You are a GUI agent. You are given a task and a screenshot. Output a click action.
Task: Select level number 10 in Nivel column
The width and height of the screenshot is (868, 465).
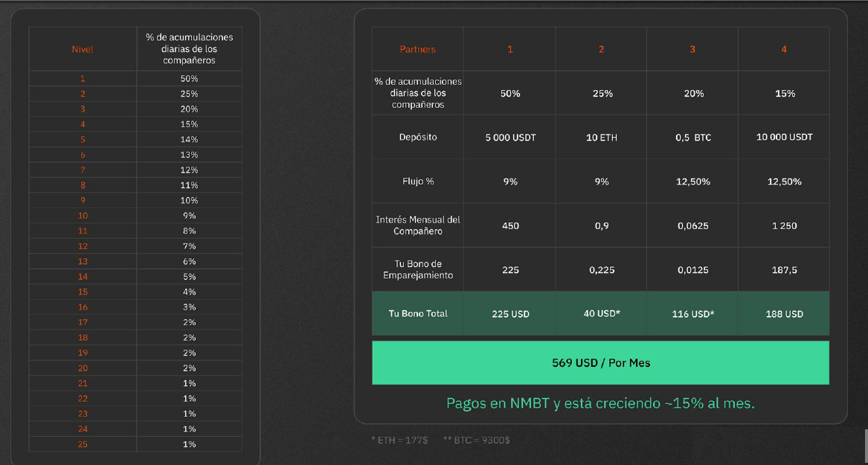83,215
